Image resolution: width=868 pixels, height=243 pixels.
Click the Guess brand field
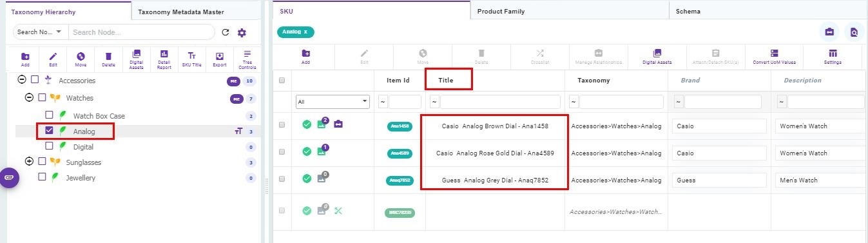[719, 180]
